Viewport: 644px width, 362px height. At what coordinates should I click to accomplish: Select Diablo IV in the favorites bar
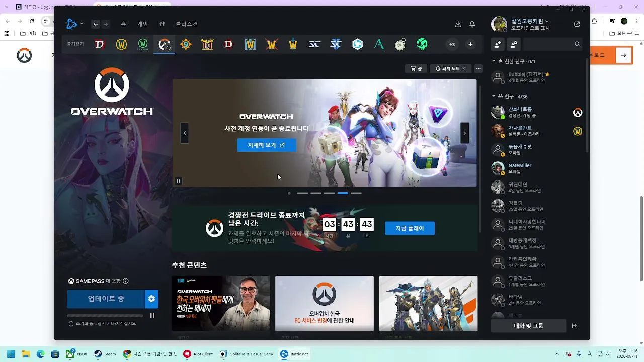100,44
